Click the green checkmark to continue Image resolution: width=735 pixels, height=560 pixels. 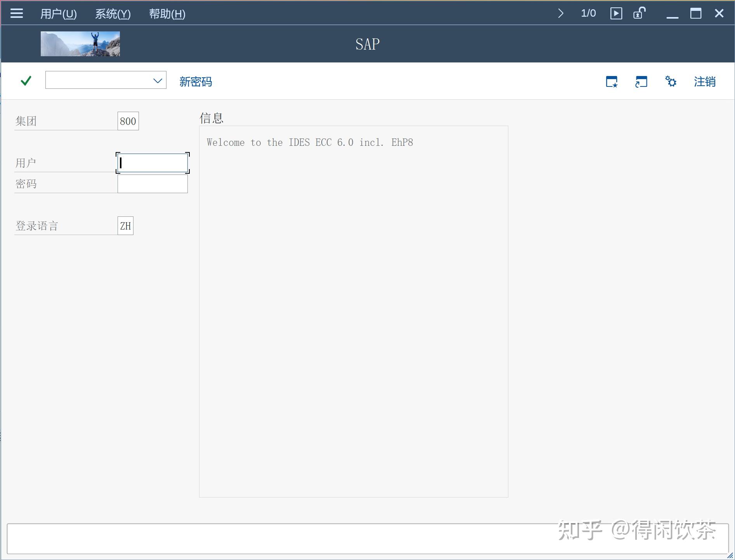tap(25, 81)
